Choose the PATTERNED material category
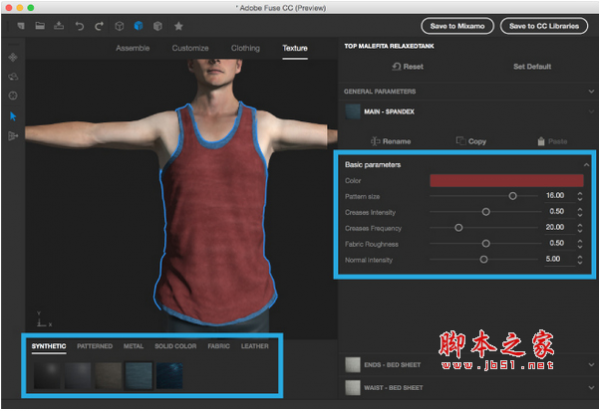 click(x=95, y=346)
